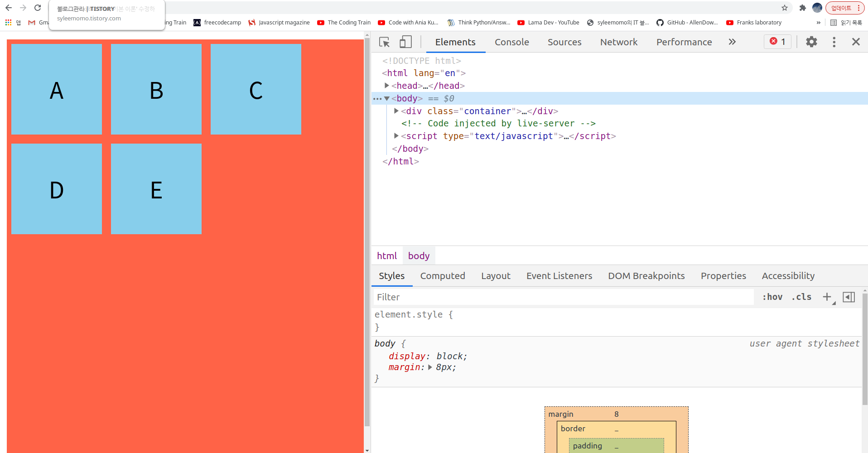The height and width of the screenshot is (453, 868).
Task: Reload the page with the refresh icon
Action: (x=38, y=8)
